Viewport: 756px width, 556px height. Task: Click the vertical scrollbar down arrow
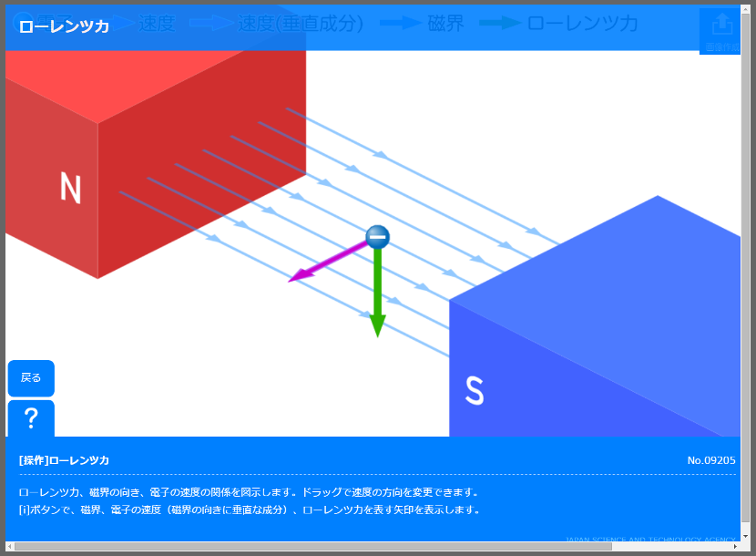coord(745,537)
